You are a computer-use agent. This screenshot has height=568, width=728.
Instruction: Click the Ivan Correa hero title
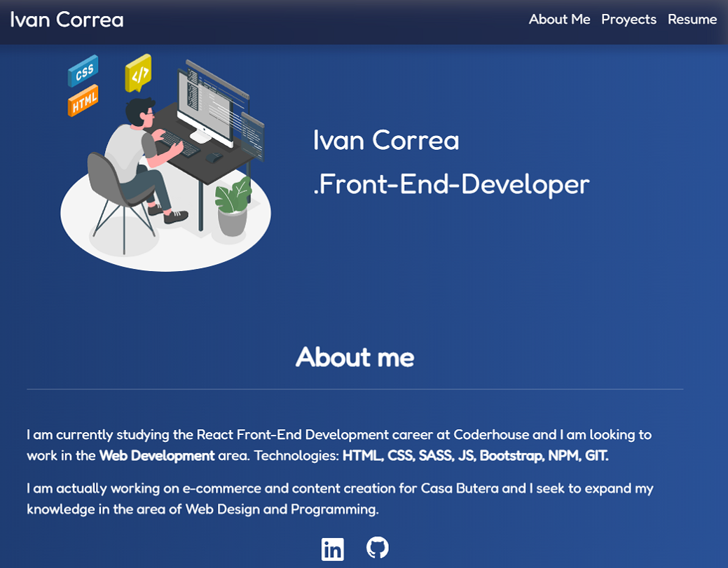(x=386, y=140)
